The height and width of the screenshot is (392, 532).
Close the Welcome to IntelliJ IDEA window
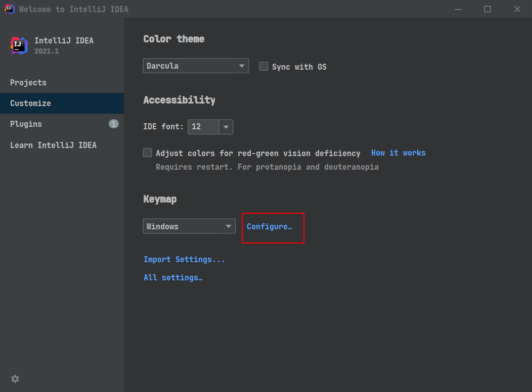pyautogui.click(x=517, y=9)
